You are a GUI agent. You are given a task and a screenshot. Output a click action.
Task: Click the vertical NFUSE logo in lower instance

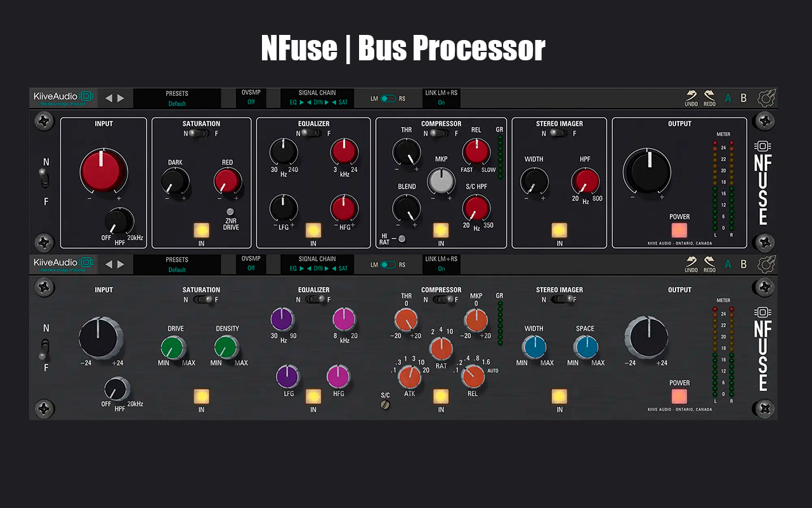coord(763,349)
